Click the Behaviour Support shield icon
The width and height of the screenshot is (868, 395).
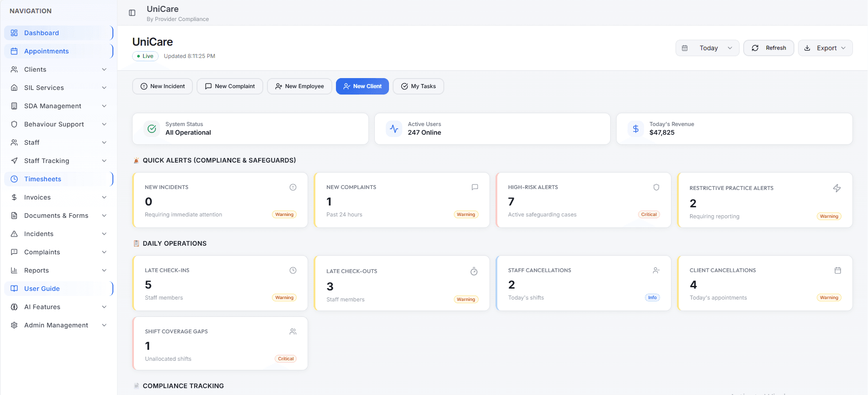tap(14, 124)
